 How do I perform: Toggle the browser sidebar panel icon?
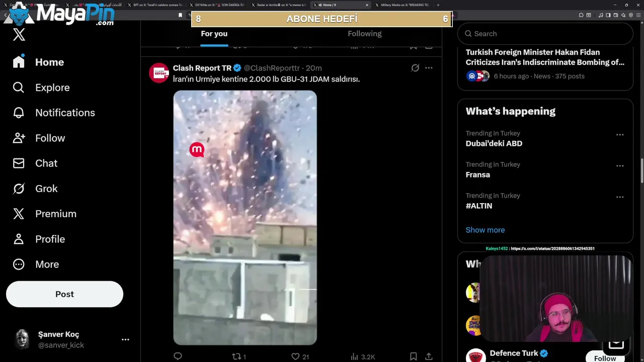pyautogui.click(x=608, y=15)
